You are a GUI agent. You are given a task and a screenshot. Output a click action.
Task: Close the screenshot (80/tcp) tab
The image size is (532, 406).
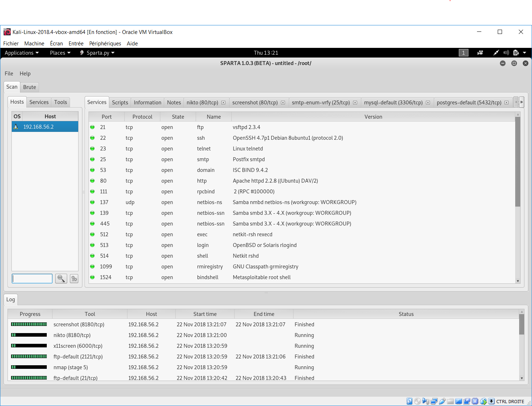(x=283, y=103)
